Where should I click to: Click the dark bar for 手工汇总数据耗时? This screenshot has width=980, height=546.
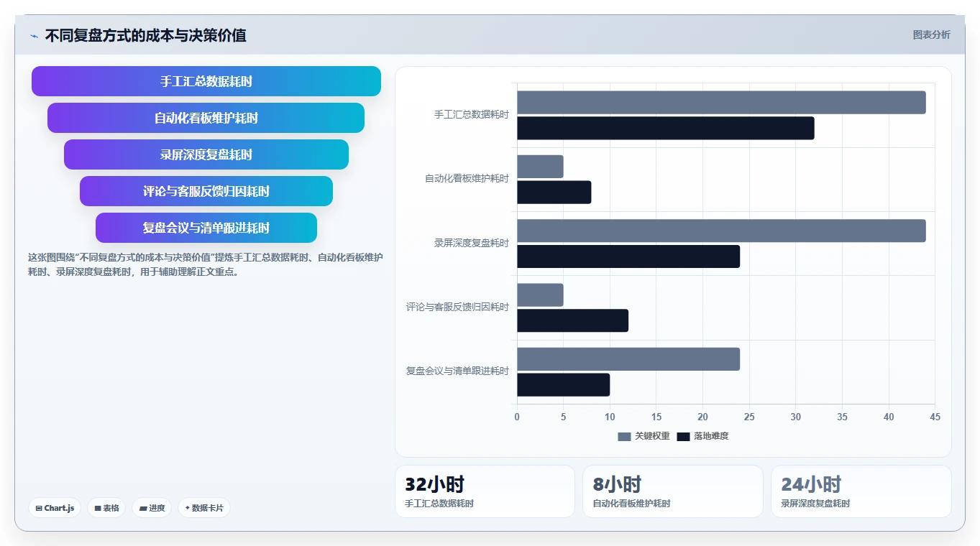pos(666,128)
